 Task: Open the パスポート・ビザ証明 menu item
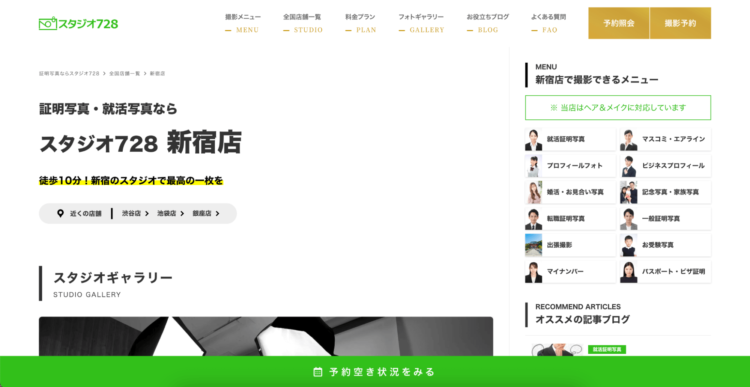click(665, 271)
